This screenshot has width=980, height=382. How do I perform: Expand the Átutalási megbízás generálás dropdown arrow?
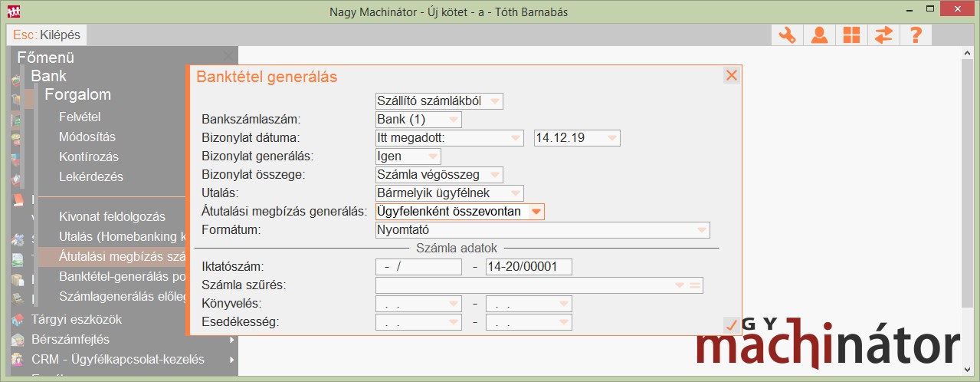(x=536, y=211)
